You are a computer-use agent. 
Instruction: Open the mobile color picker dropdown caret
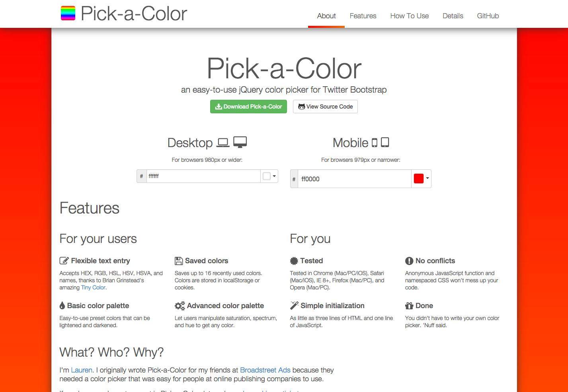pos(427,179)
